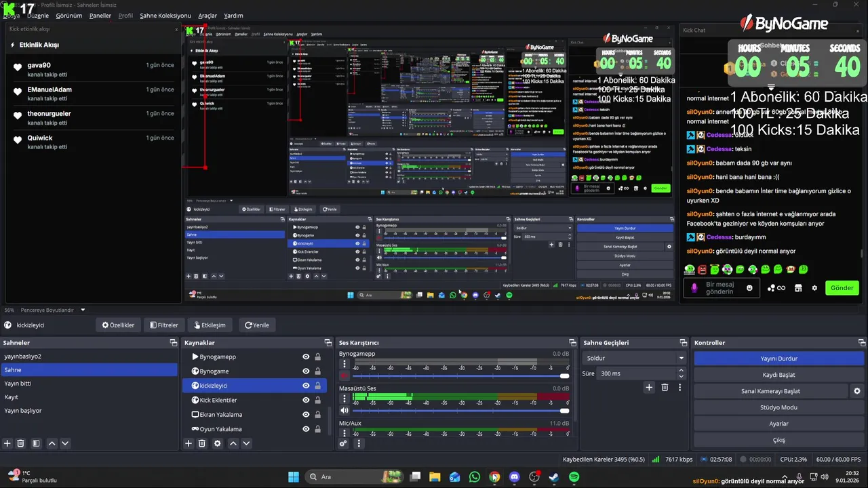The height and width of the screenshot is (488, 868).
Task: Enable Stüdyo Modu
Action: (x=778, y=407)
